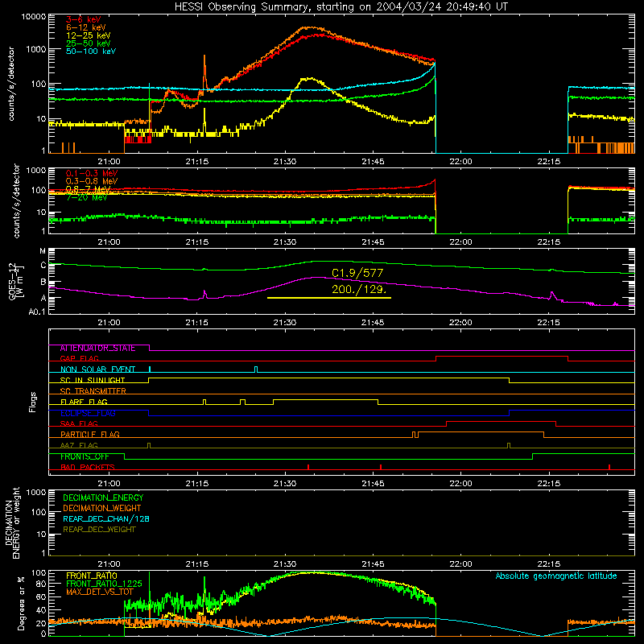Select the 200./129. annotation in GOES panel
644x644 pixels.
(x=359, y=289)
